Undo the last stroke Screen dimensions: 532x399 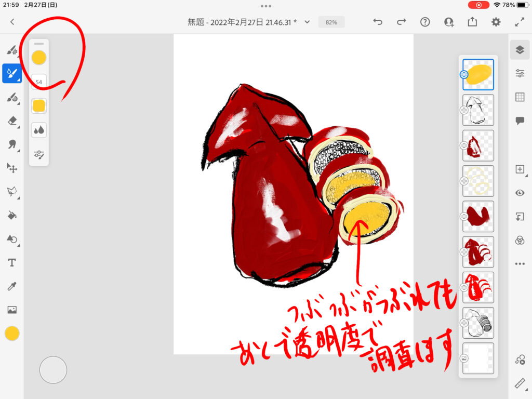point(378,22)
